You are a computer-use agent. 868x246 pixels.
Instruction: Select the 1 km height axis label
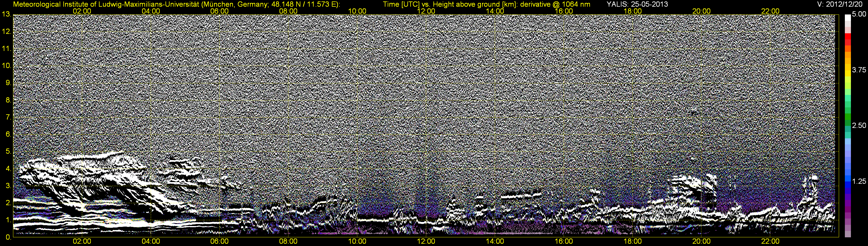point(8,221)
